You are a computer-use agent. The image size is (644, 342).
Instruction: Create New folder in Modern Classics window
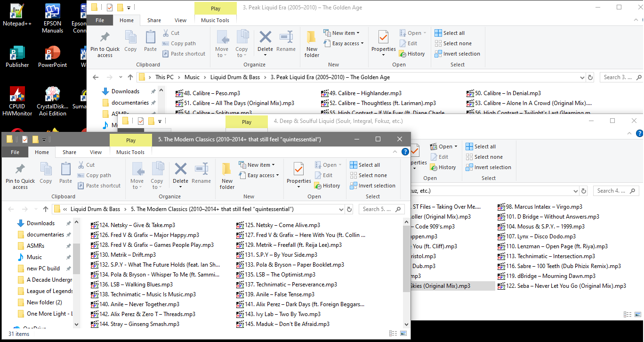(x=227, y=176)
